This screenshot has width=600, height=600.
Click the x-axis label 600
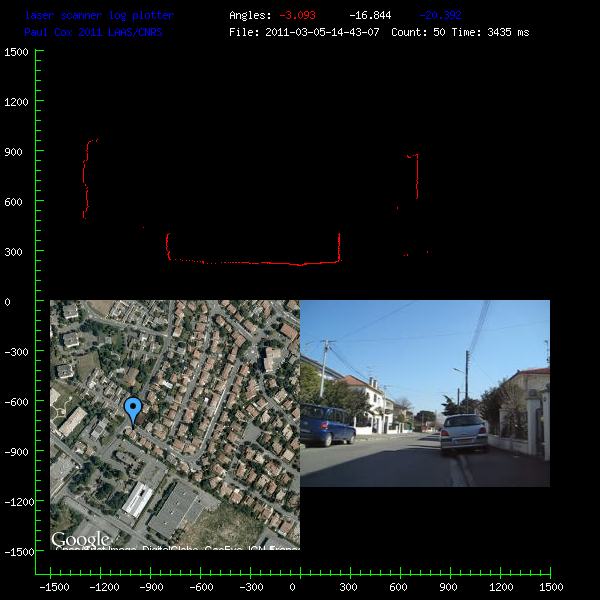pyautogui.click(x=398, y=587)
